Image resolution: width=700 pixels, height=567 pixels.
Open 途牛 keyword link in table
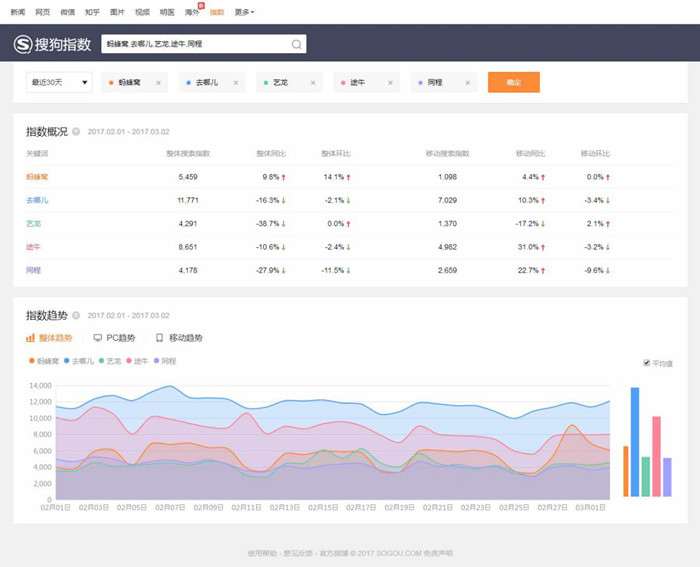tap(33, 247)
